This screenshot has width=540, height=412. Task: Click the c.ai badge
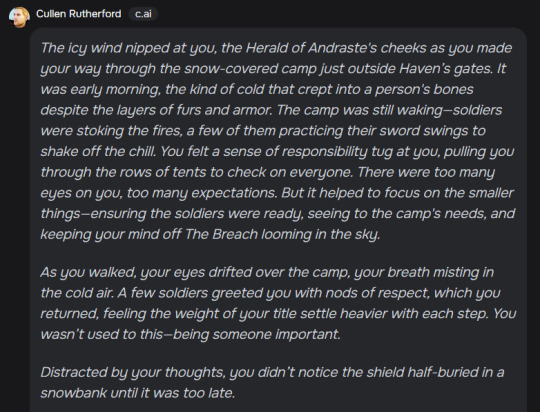point(143,14)
